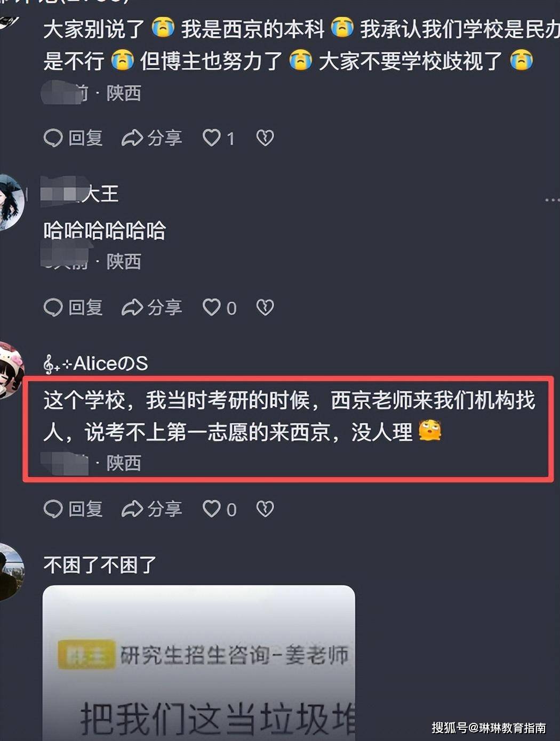Share AliceのS comment
The image size is (560, 741).
(152, 509)
